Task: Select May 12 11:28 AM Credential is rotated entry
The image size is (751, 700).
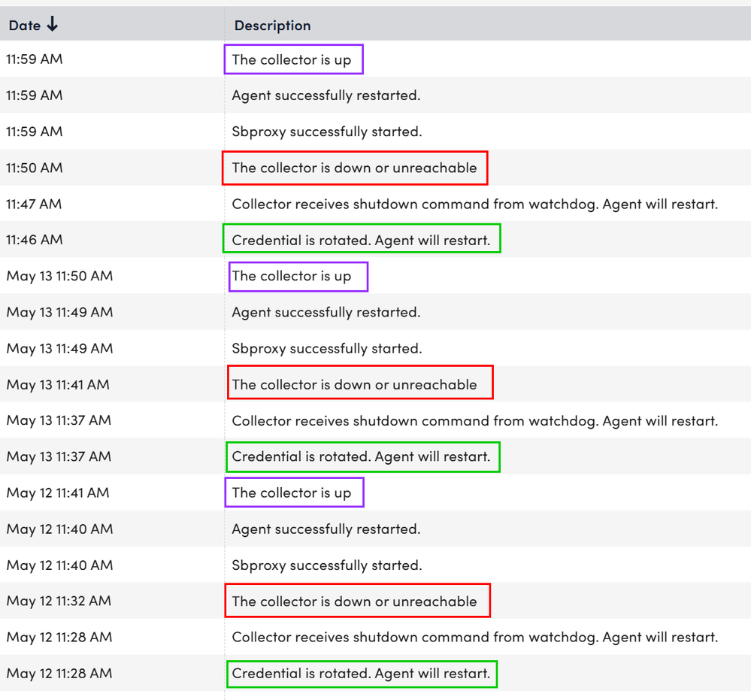Action: pyautogui.click(x=361, y=673)
